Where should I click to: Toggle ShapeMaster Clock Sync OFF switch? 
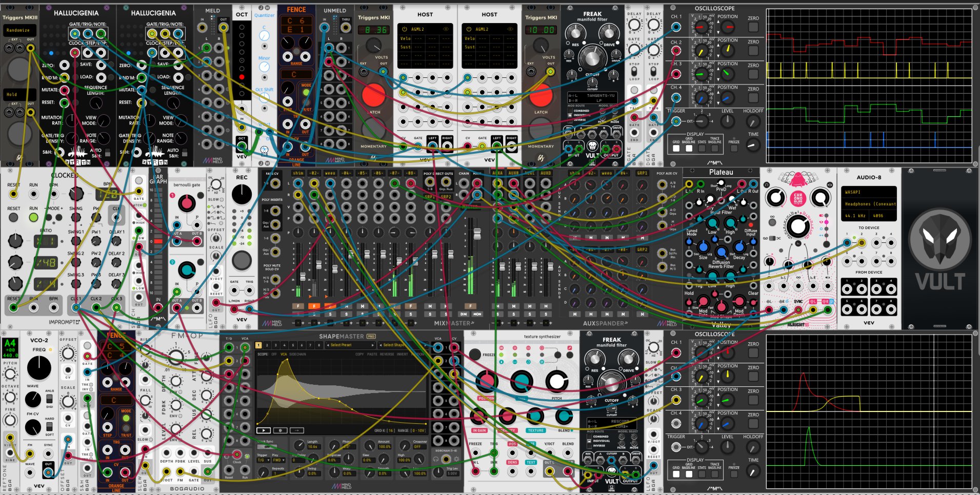[x=268, y=447]
